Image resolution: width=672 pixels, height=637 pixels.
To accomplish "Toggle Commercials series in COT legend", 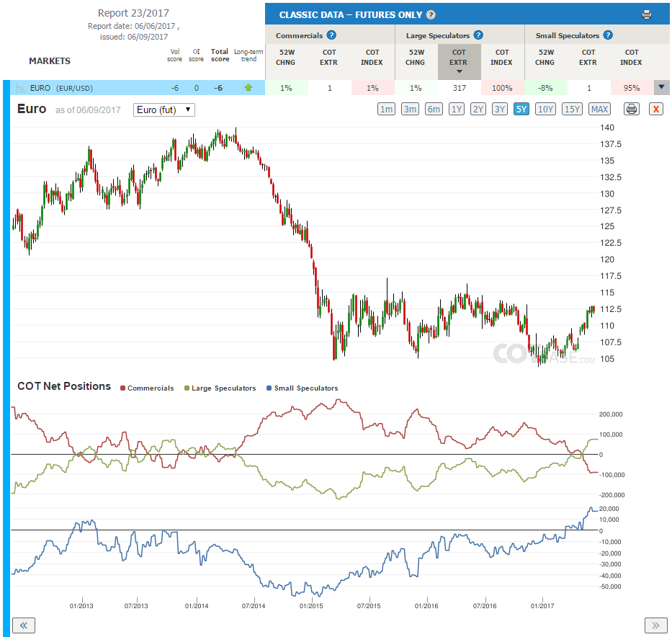I will tap(147, 388).
